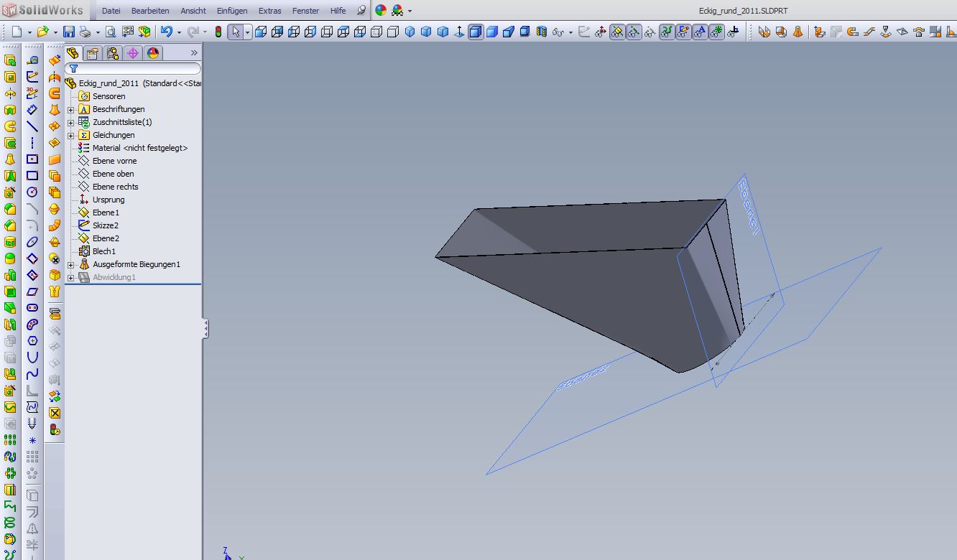Image resolution: width=957 pixels, height=560 pixels.
Task: Click the 3D Sketch tool icon
Action: tap(32, 93)
